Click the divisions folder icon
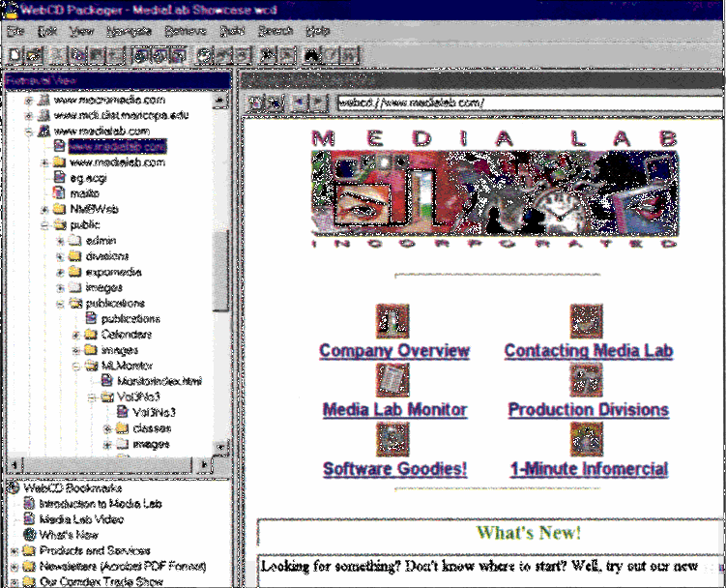The width and height of the screenshot is (726, 588). (74, 255)
